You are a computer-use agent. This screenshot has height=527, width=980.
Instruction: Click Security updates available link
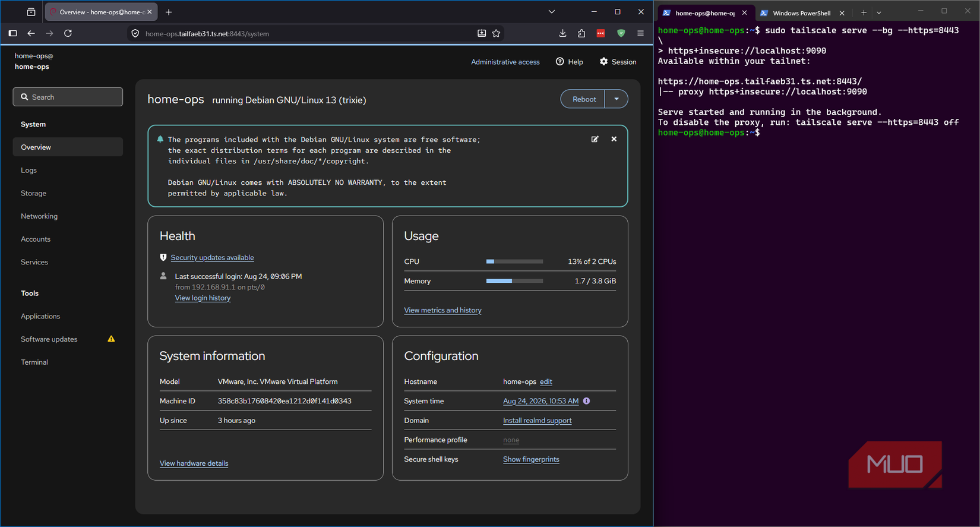point(212,257)
